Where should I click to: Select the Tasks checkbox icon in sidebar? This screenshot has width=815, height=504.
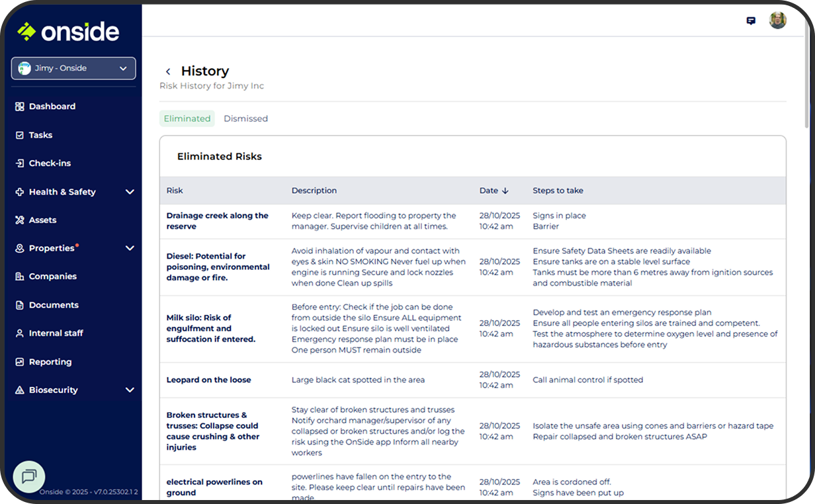coord(20,135)
